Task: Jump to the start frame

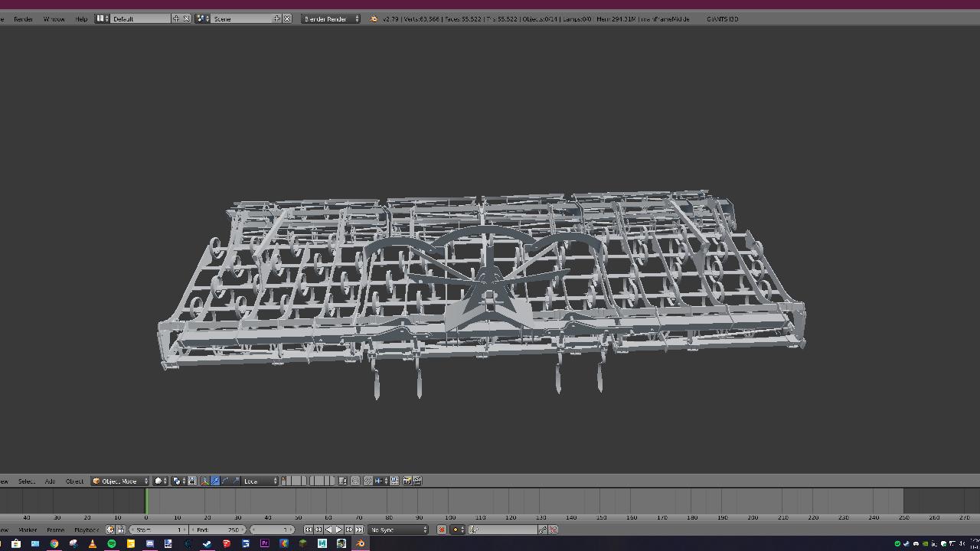Action: [x=309, y=530]
